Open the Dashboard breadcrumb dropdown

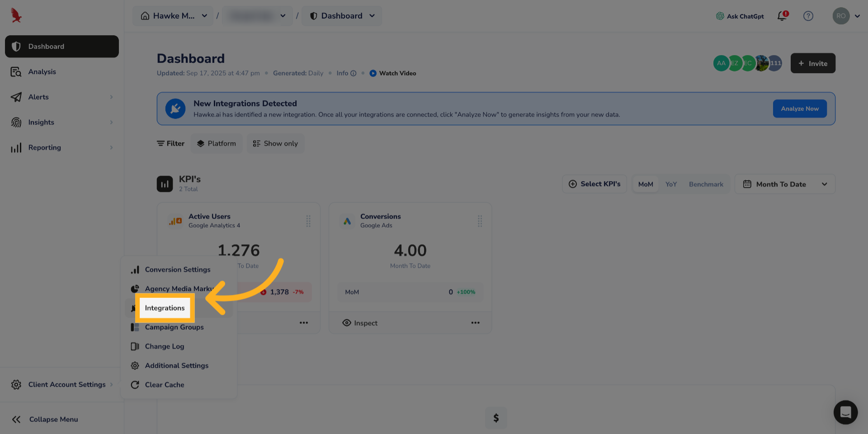[342, 16]
